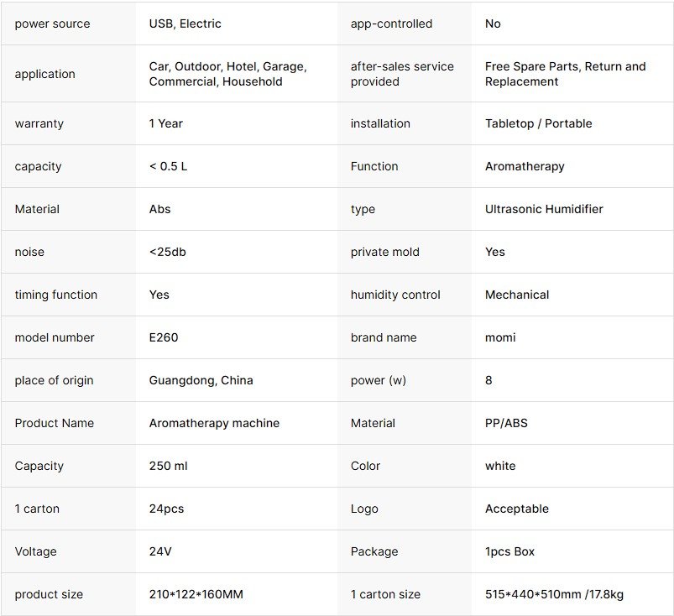The image size is (674, 616).
Task: Select 'Free Spare Parts, Return and Replacement' text
Action: click(565, 74)
